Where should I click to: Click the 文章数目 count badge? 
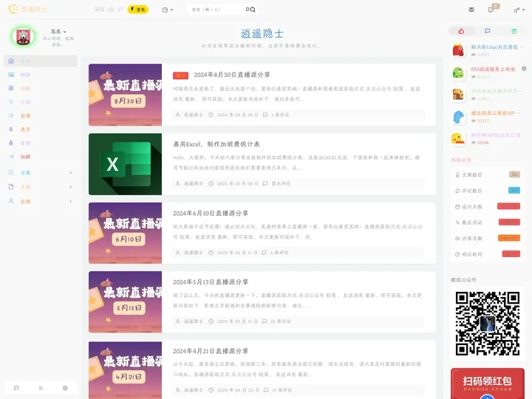click(514, 174)
